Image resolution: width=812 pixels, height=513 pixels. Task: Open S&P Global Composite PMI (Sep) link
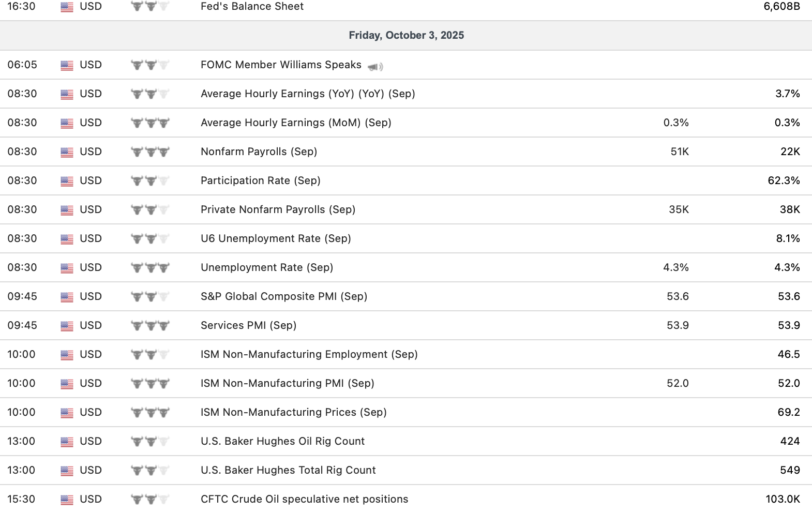pos(284,296)
